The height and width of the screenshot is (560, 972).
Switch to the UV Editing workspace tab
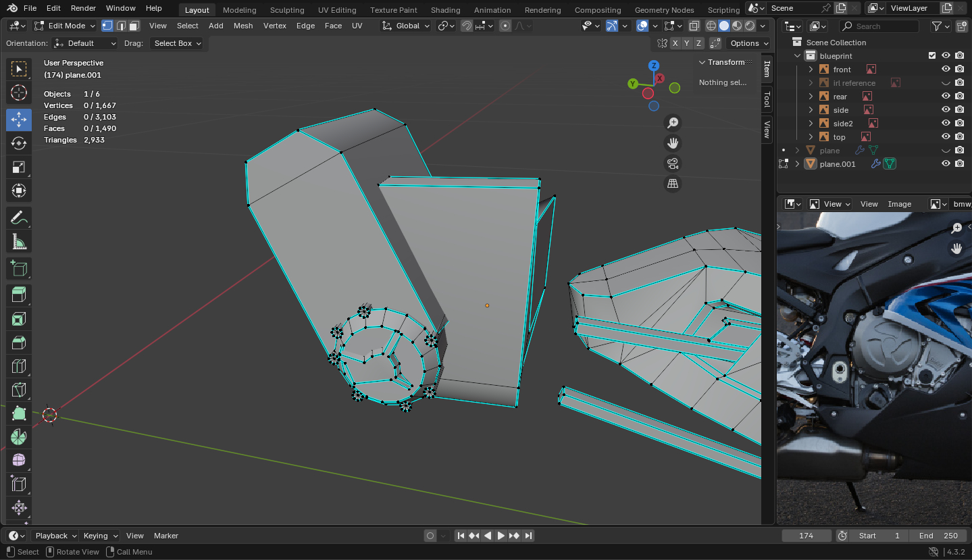tap(337, 10)
